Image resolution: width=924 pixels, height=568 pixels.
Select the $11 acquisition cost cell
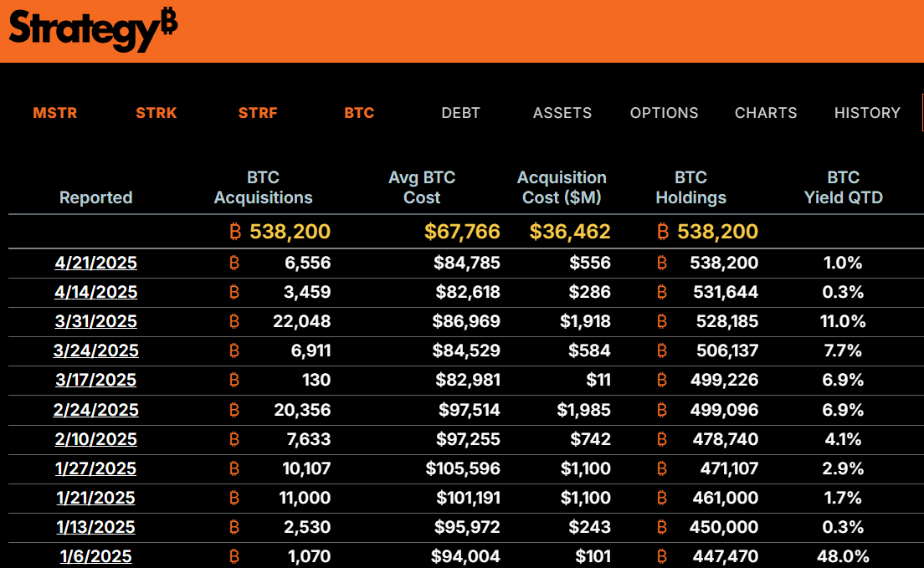[598, 380]
